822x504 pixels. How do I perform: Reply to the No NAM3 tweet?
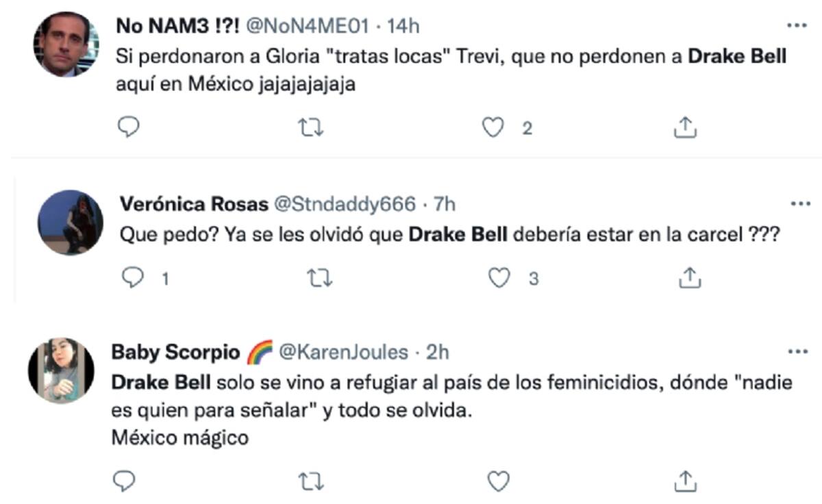[x=128, y=127]
